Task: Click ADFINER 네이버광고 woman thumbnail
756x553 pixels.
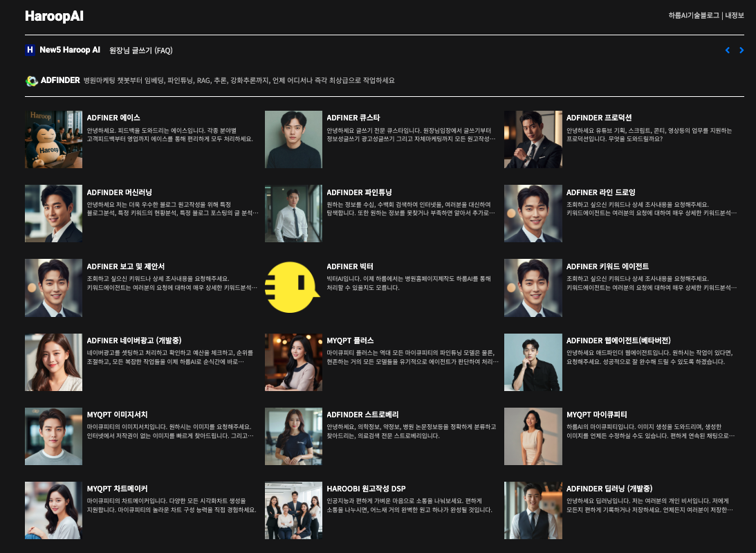Action: tap(53, 362)
